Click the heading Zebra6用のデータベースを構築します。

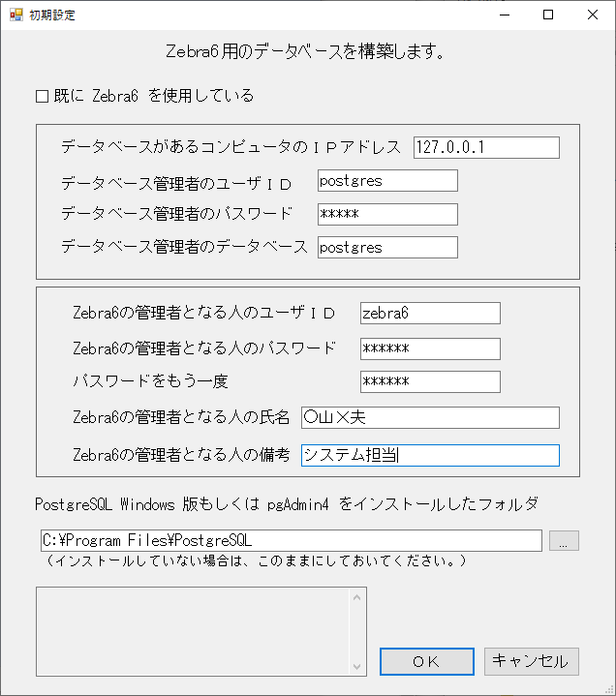[305, 51]
